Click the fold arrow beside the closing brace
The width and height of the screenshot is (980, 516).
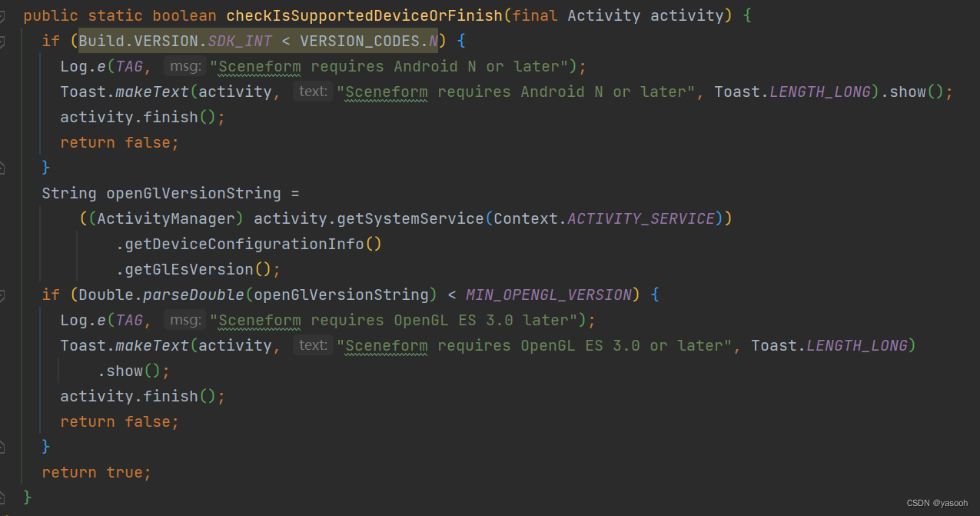point(6,497)
